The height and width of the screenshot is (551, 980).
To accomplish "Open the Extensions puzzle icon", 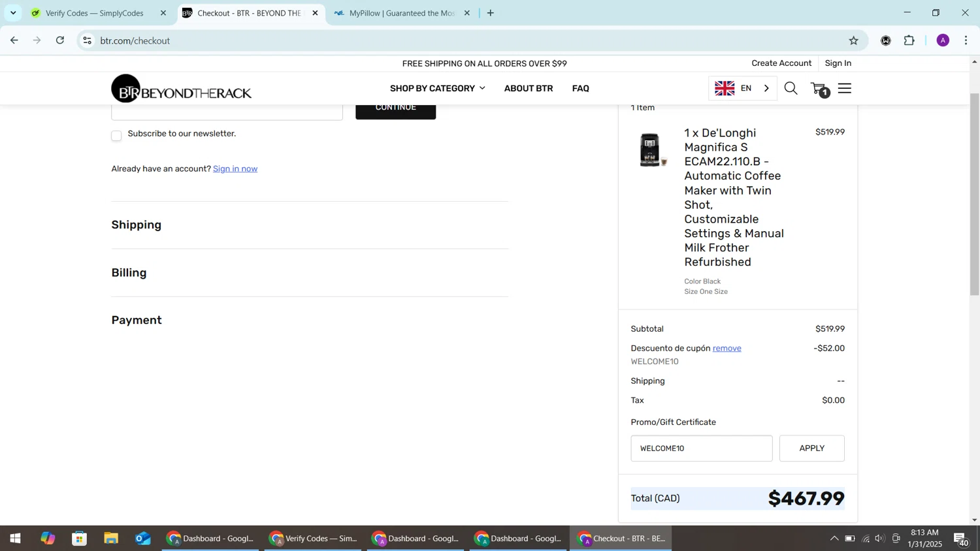I will point(909,40).
